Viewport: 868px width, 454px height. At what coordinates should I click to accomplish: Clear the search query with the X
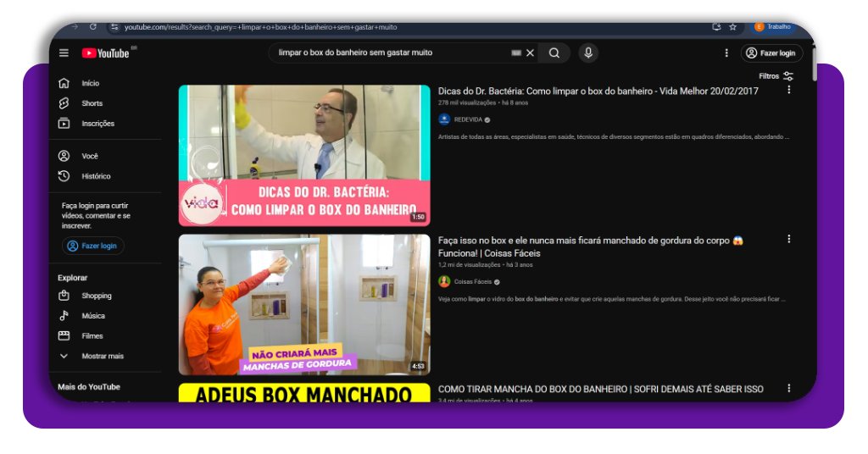[x=530, y=53]
